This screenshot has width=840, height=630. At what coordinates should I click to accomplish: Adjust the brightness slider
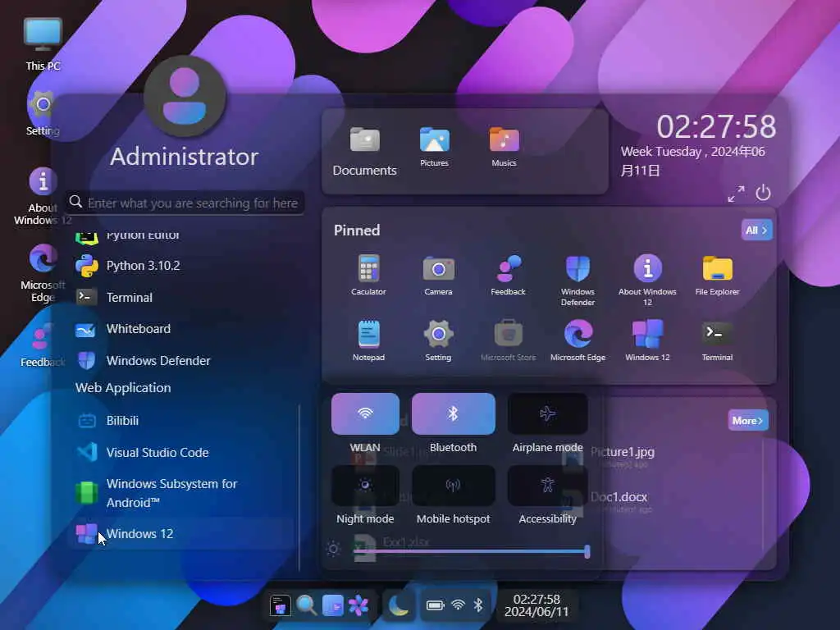coord(470,550)
